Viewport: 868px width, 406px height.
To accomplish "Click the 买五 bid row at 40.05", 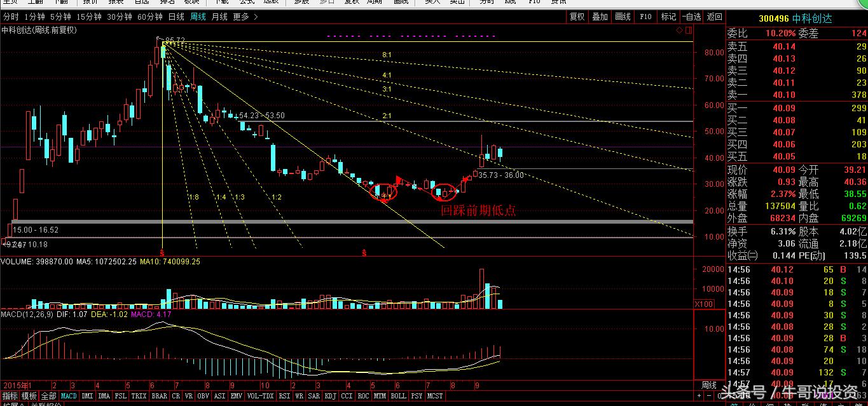I will pos(797,156).
